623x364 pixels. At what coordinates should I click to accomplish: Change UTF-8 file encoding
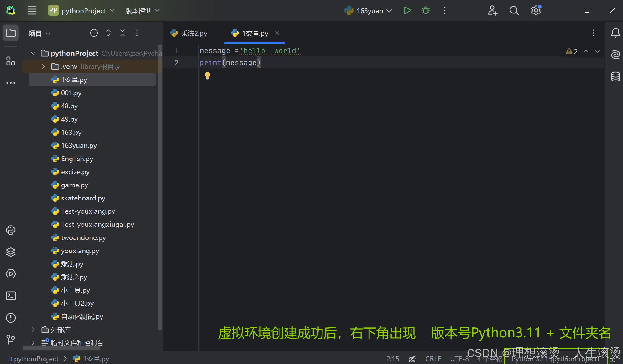point(459,359)
